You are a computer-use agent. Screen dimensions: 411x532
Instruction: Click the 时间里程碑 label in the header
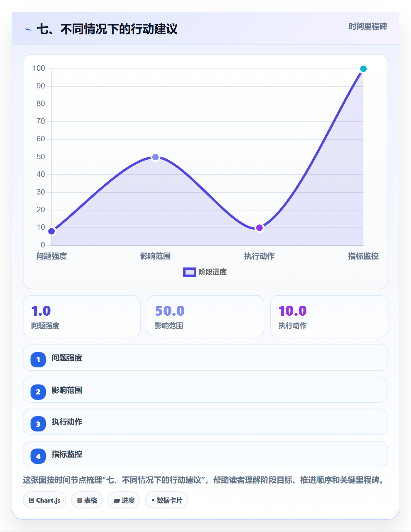click(368, 26)
